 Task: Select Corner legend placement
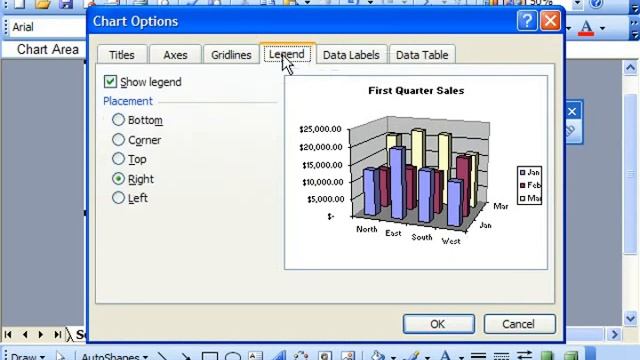pyautogui.click(x=118, y=140)
